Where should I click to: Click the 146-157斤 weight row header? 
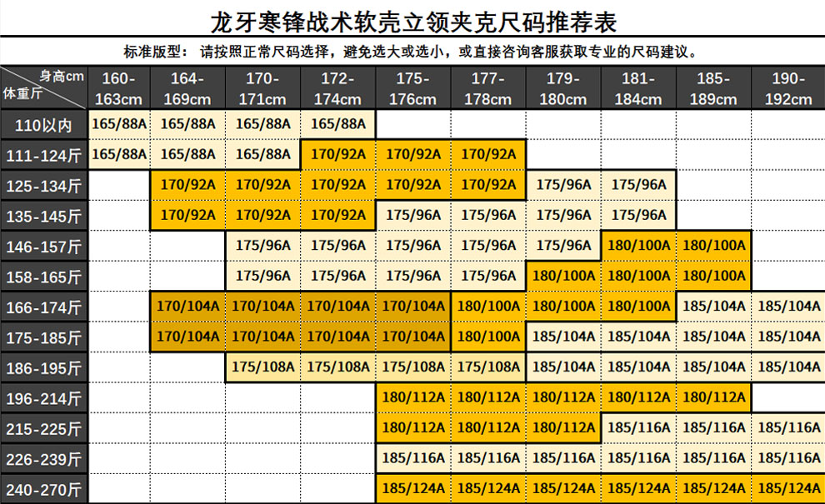(x=43, y=247)
